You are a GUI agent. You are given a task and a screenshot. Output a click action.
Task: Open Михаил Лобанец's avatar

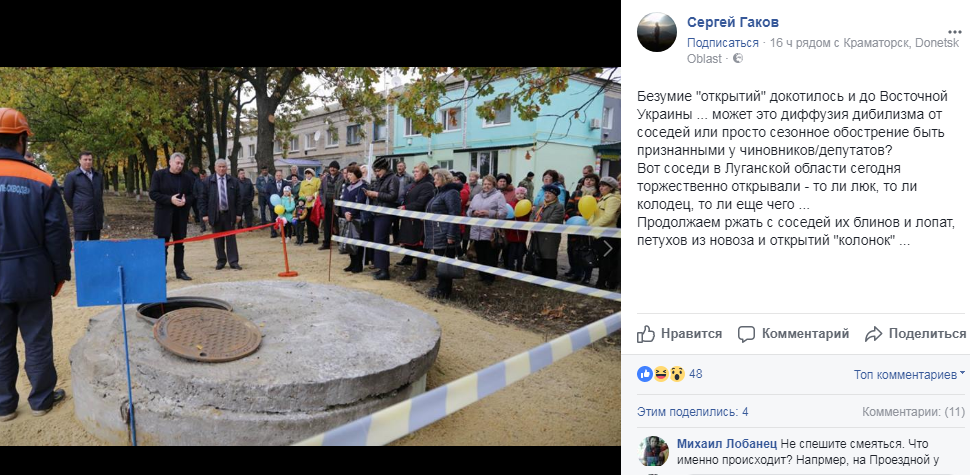[x=653, y=451]
